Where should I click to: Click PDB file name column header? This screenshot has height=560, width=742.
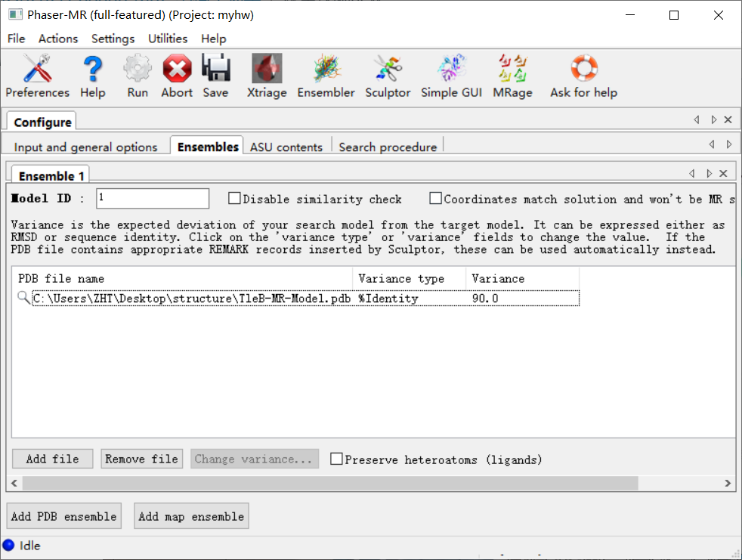tap(182, 278)
